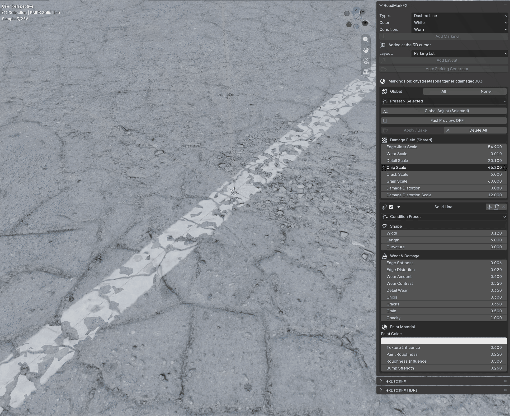
Task: Click the Global section icon
Action: point(384,91)
